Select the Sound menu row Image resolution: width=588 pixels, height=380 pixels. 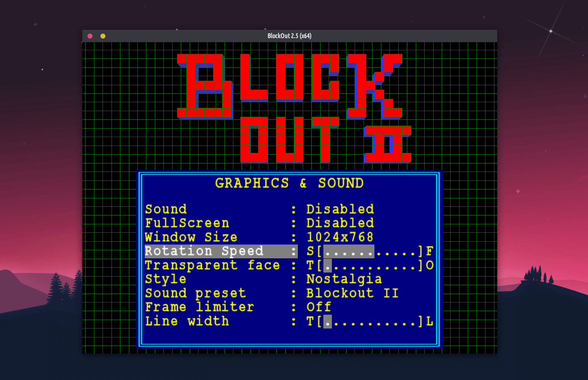click(289, 209)
